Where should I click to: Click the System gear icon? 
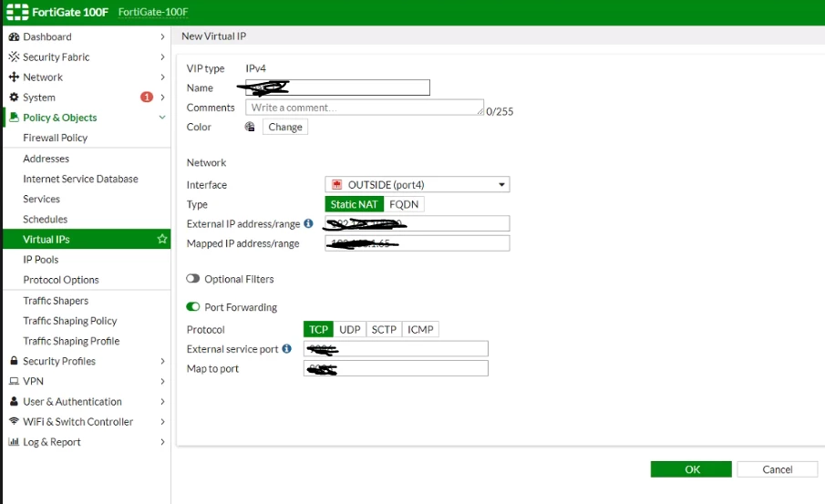point(15,98)
